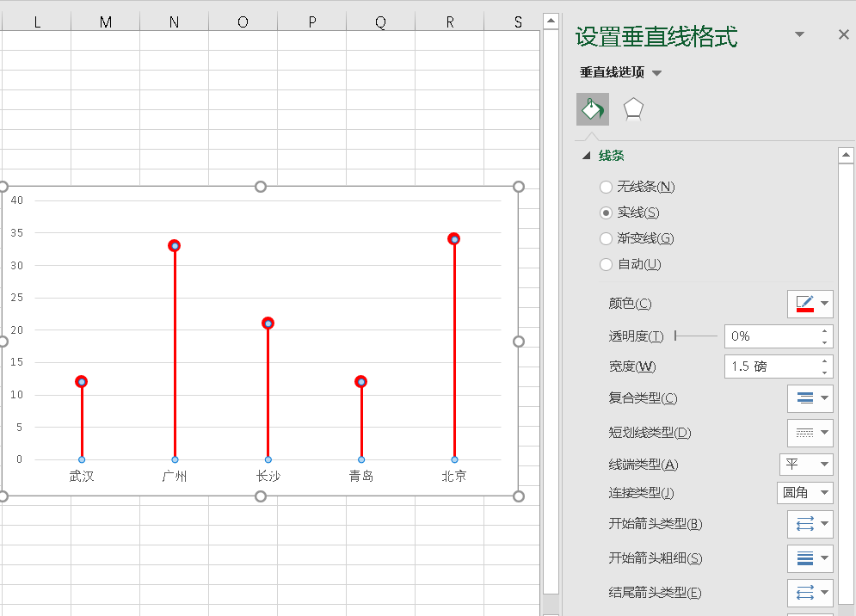Open the 线端类型 cap type combo box
Viewport: 856px width, 616px height.
pyautogui.click(x=806, y=465)
